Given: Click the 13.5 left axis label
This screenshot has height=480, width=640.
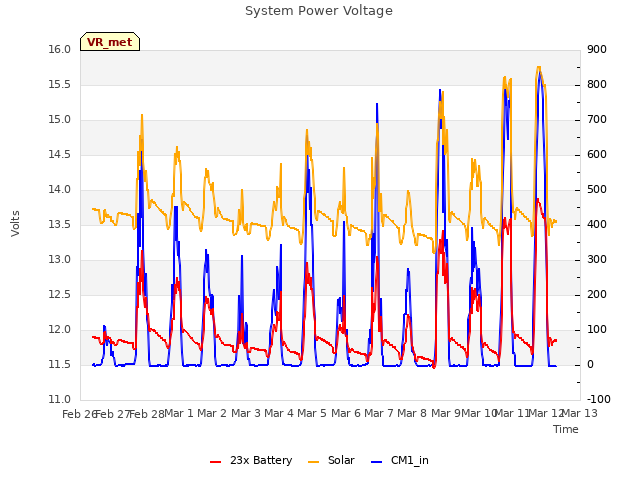Looking at the screenshot, I should (60, 225).
